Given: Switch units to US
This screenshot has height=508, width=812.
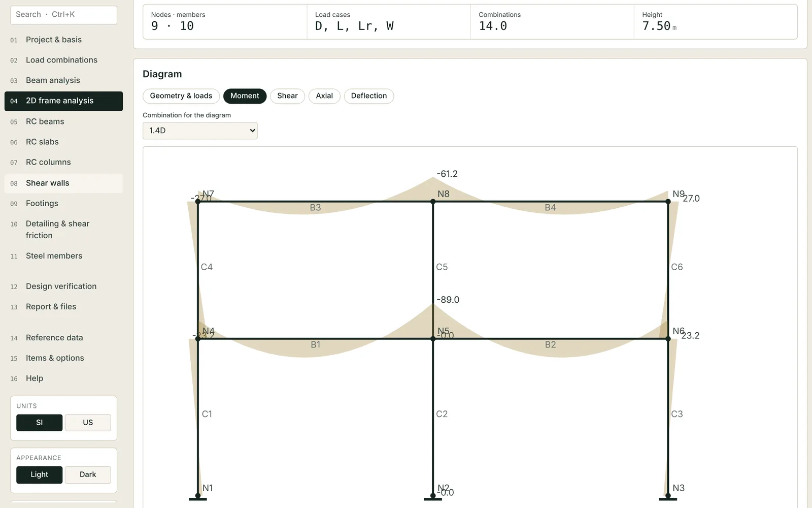Looking at the screenshot, I should pyautogui.click(x=88, y=423).
